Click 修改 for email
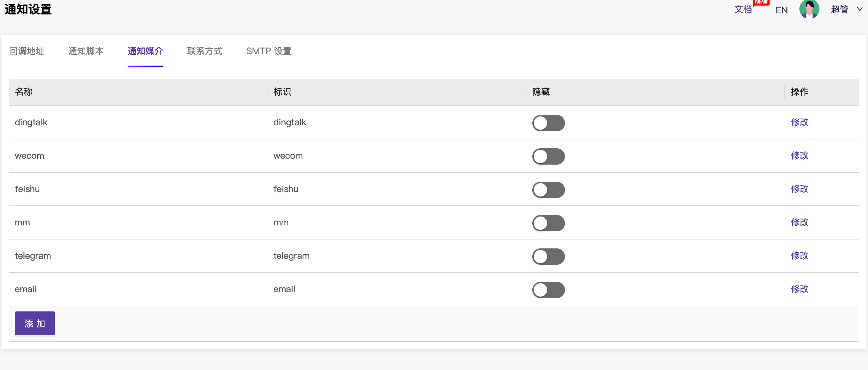868x370 pixels. [x=800, y=289]
